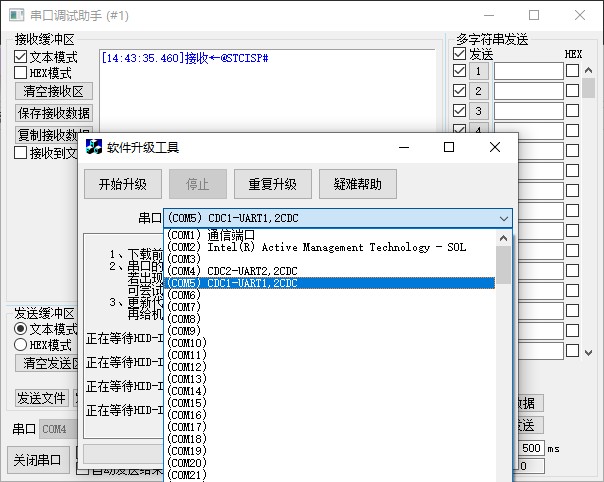Enable HEX checkbox for string row 2
The height and width of the screenshot is (482, 604).
pos(572,91)
